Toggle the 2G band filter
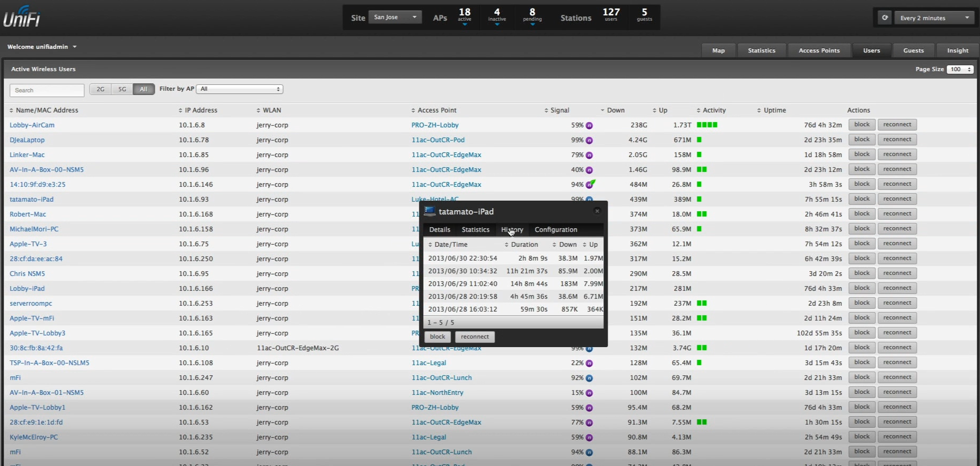This screenshot has height=466, width=980. [100, 89]
